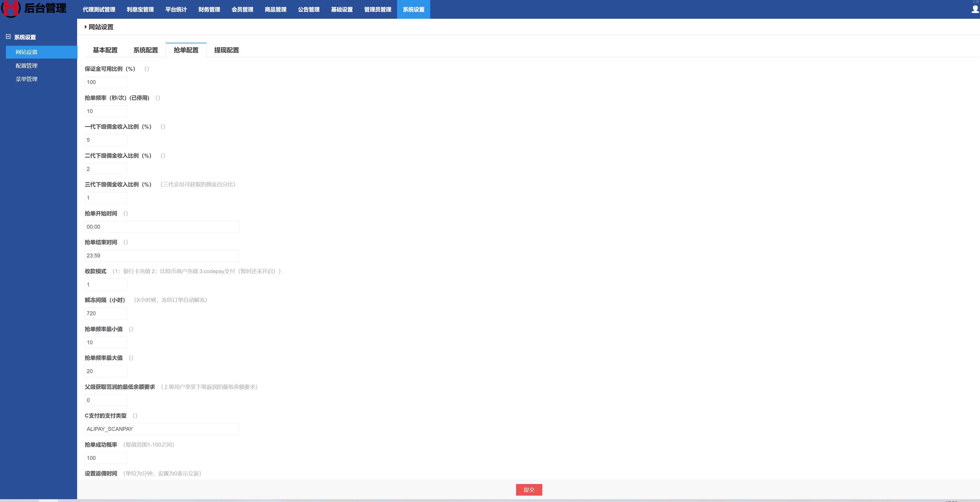
Task: Collapse the 系统设置 sidebar group
Action: [x=8, y=36]
